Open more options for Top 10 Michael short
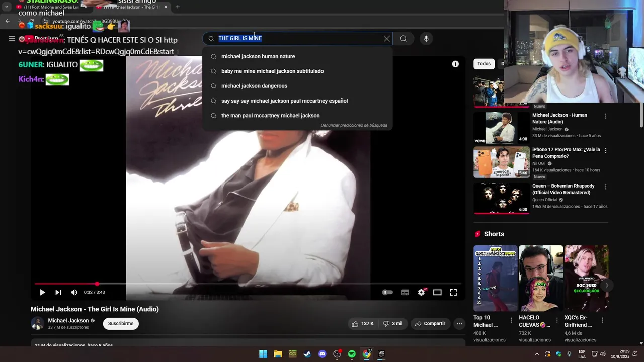644x362 pixels. click(x=512, y=320)
